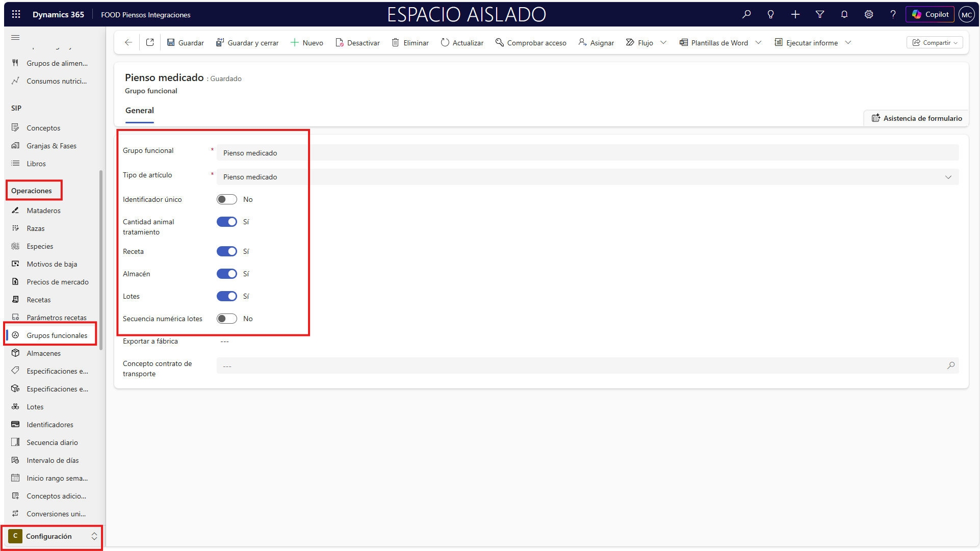Expand the Configuración area switcher
The image size is (980, 551).
pos(94,536)
